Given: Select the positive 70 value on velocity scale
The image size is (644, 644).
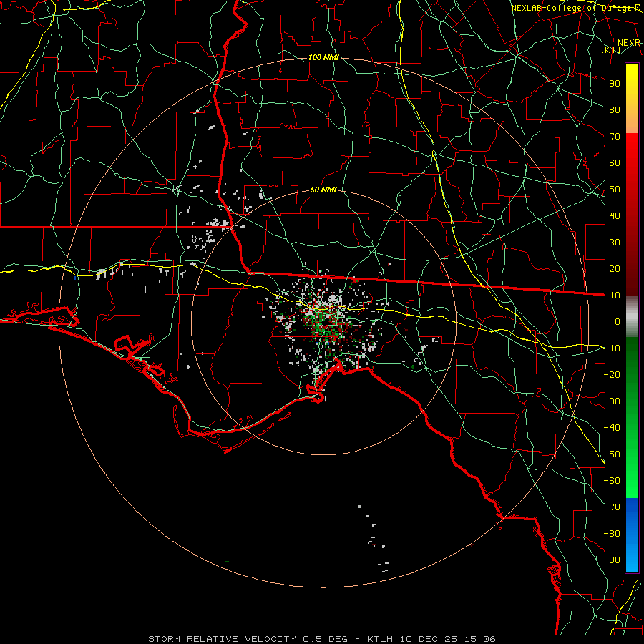Looking at the screenshot, I should click(615, 137).
